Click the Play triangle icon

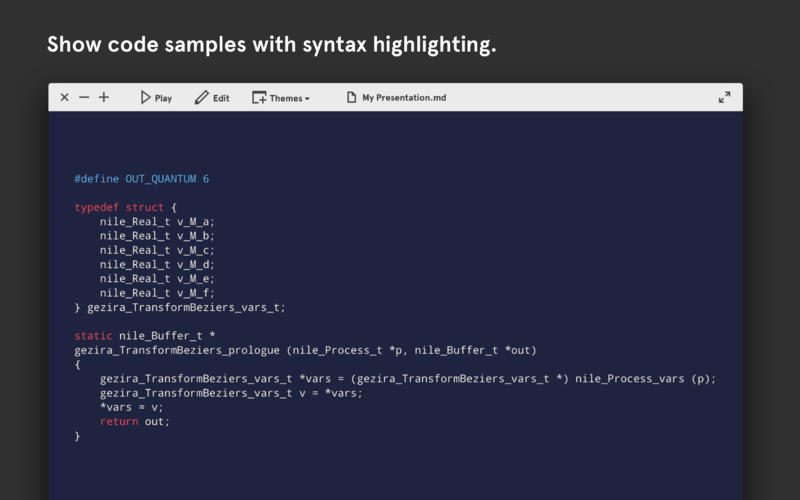pyautogui.click(x=145, y=98)
